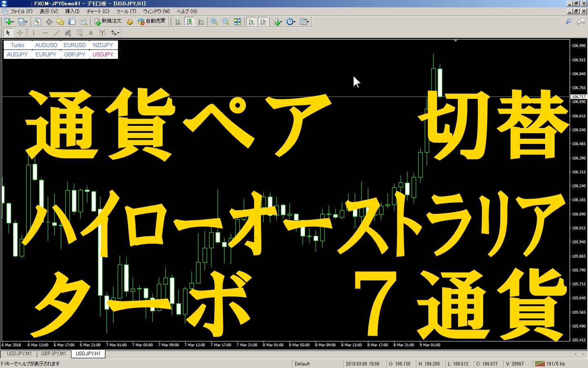Switch chart to EURJPY pair
588x368 pixels.
46,54
